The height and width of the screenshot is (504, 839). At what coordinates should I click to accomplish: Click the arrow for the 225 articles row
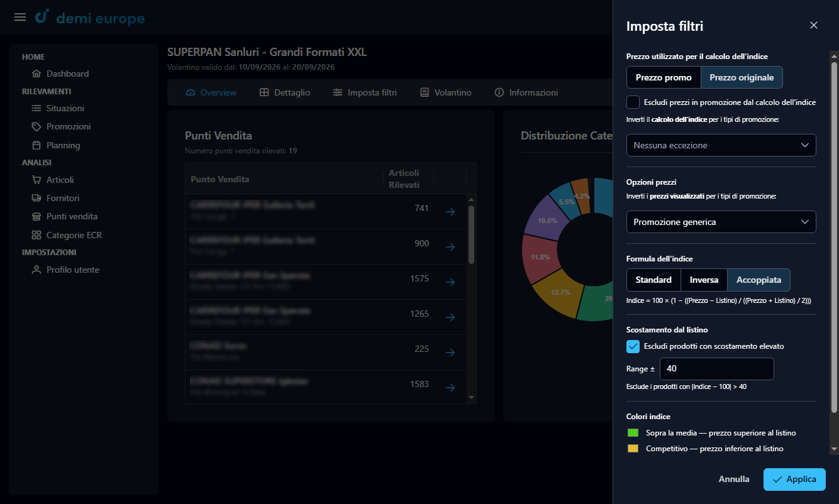pyautogui.click(x=450, y=353)
